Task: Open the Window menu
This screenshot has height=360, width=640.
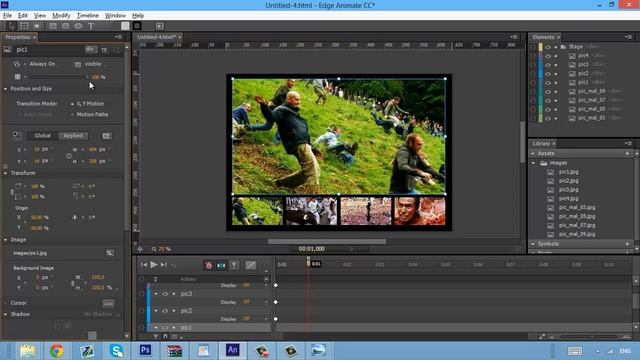Action: (115, 16)
